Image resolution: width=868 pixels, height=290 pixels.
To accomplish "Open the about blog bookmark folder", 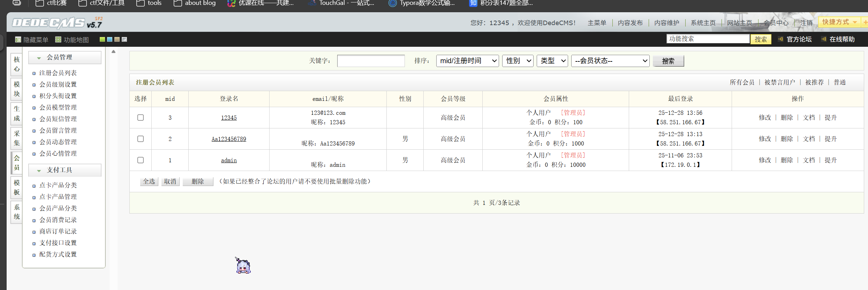I will (195, 3).
